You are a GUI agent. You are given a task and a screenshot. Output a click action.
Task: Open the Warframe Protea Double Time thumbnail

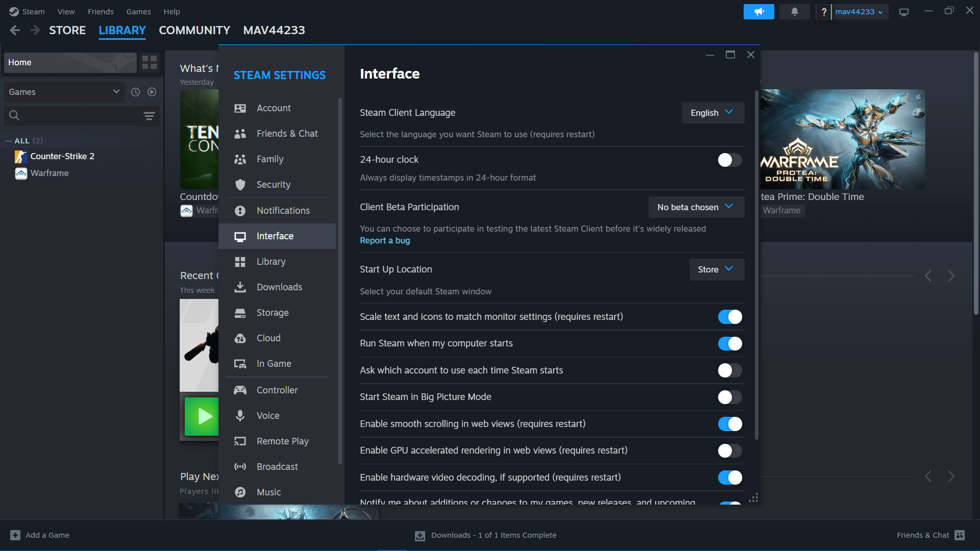(x=842, y=139)
